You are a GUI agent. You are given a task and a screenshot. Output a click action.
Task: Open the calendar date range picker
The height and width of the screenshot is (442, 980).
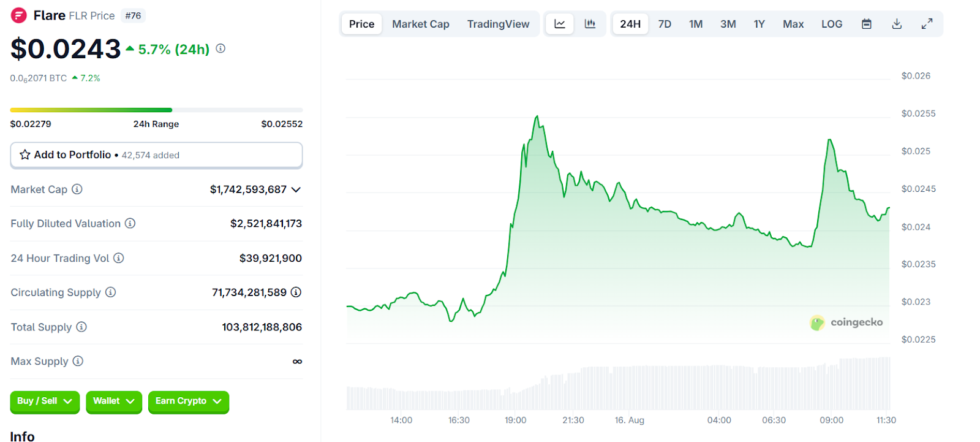pos(866,24)
